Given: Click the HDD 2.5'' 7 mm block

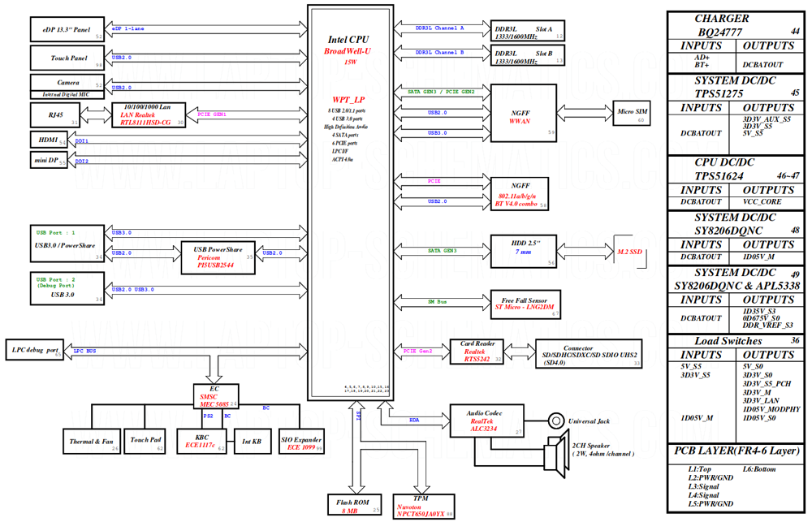Looking at the screenshot, I should (524, 251).
